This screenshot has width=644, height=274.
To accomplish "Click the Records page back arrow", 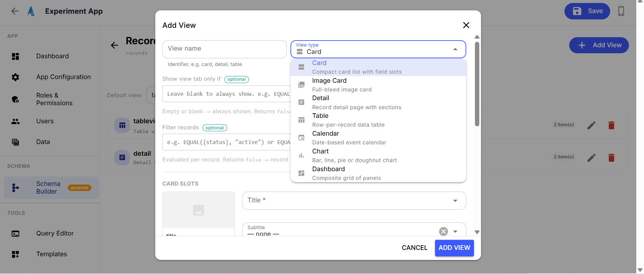I will 114,45.
